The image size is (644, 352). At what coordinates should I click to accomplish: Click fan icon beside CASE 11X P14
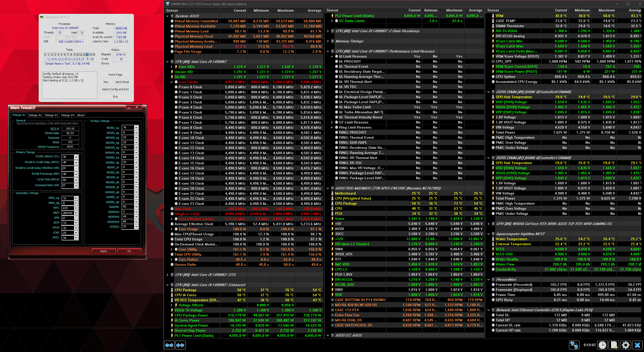pyautogui.click(x=332, y=310)
